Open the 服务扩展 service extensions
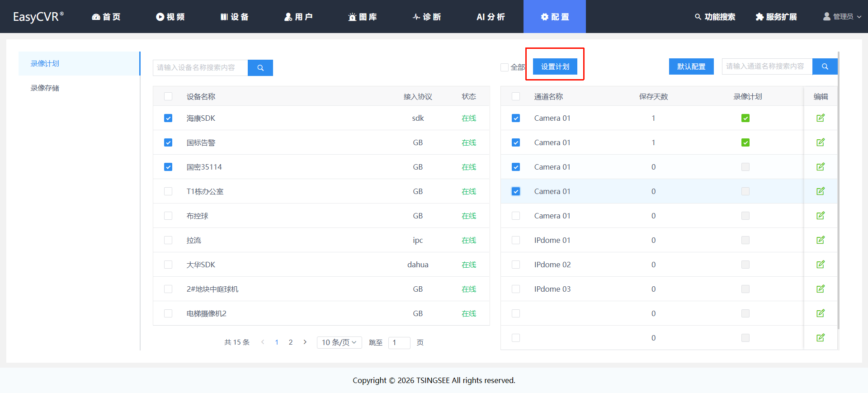868x393 pixels. tap(776, 17)
